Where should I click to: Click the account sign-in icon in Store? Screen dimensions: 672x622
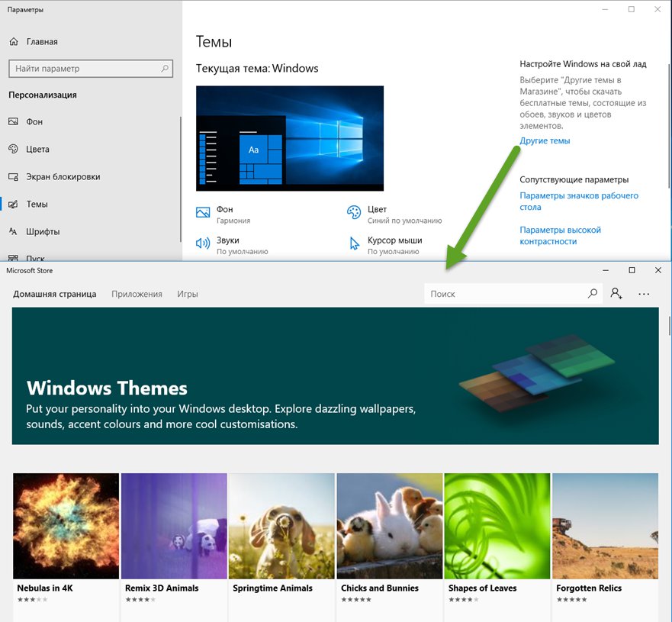tap(616, 294)
